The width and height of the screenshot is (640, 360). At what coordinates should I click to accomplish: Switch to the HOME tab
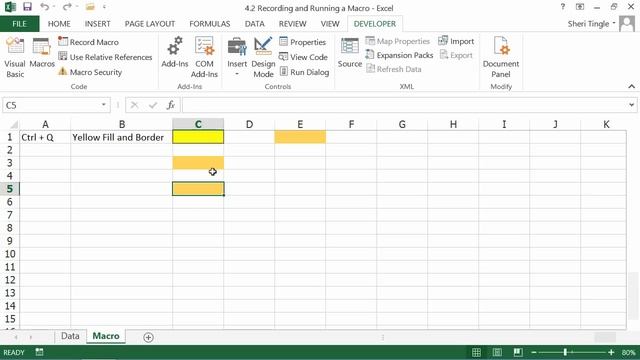coord(59,24)
